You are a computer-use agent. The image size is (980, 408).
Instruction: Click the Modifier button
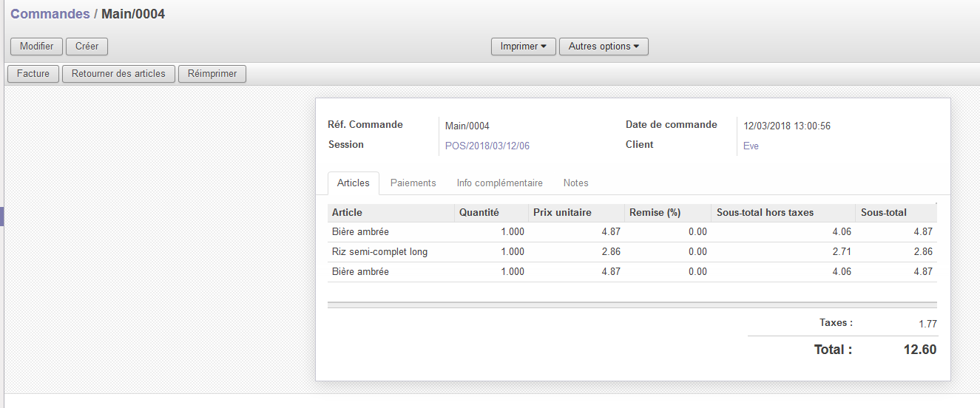(36, 46)
